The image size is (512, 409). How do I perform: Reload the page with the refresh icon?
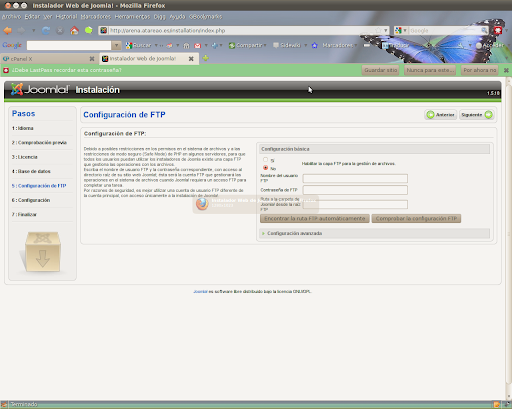(x=46, y=31)
